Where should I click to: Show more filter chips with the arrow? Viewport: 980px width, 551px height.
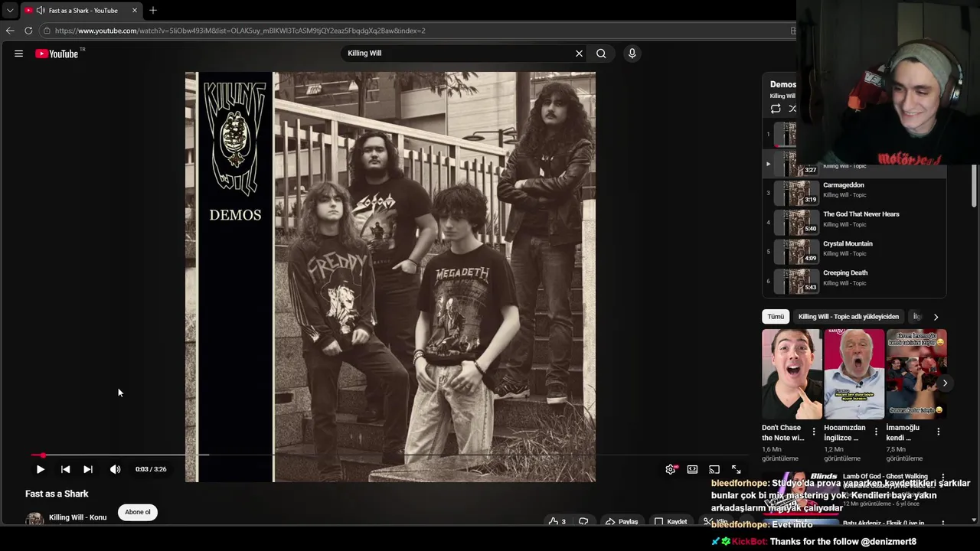936,317
